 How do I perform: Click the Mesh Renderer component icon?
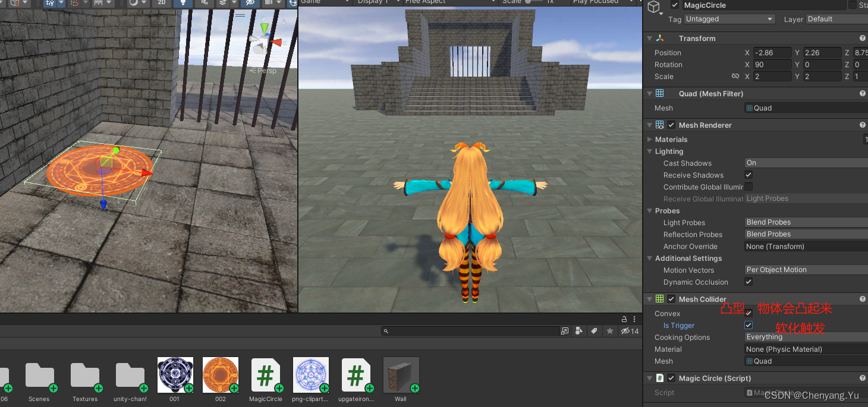[x=660, y=125]
